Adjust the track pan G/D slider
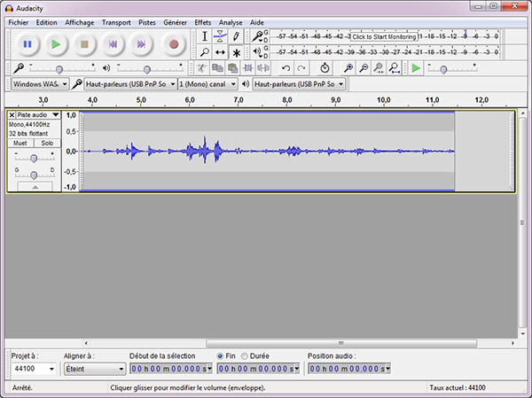This screenshot has width=532, height=398. (x=34, y=175)
